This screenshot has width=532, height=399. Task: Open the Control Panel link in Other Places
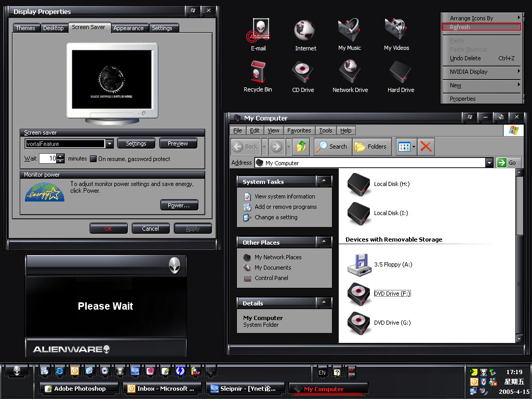(271, 278)
